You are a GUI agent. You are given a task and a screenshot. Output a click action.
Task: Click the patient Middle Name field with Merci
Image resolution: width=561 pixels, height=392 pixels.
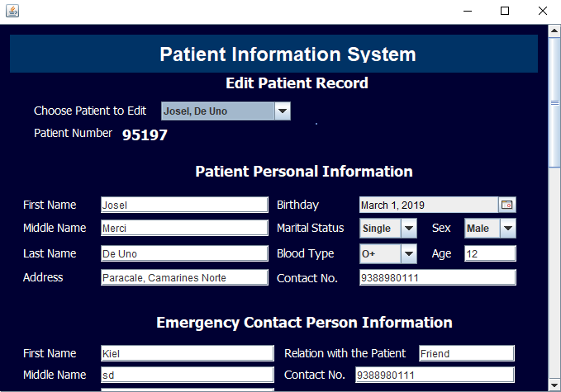pos(184,228)
